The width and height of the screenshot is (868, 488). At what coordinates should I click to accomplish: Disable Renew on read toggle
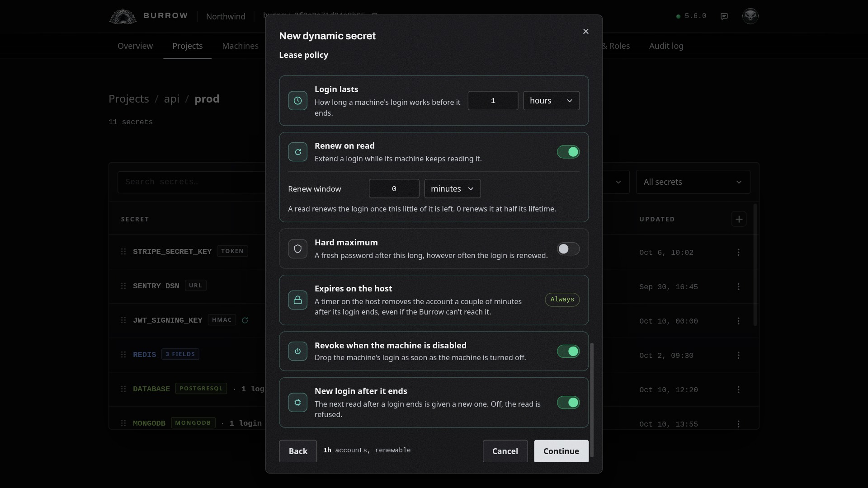[568, 152]
